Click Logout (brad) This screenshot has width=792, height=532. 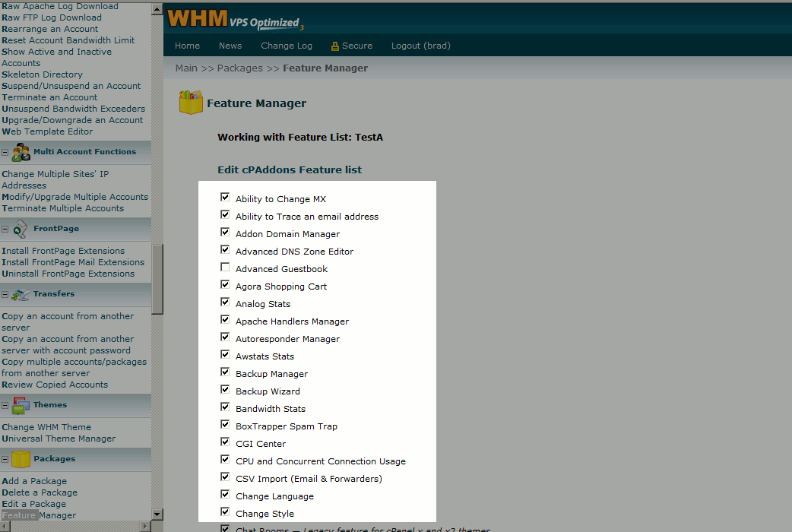coord(420,46)
